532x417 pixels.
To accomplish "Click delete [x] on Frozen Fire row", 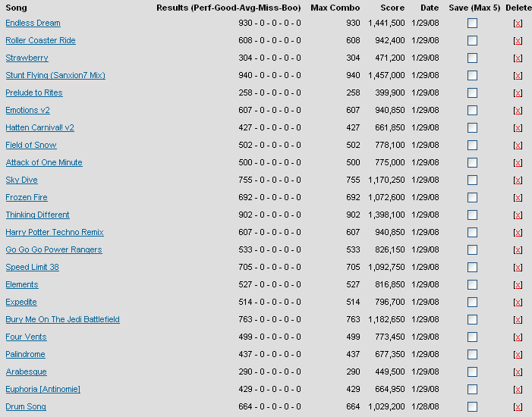I will (518, 198).
